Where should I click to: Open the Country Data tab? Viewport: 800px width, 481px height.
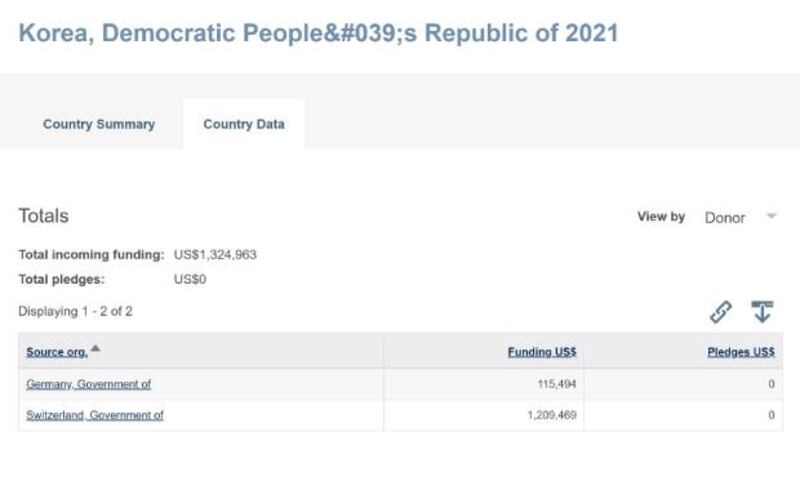pyautogui.click(x=244, y=124)
